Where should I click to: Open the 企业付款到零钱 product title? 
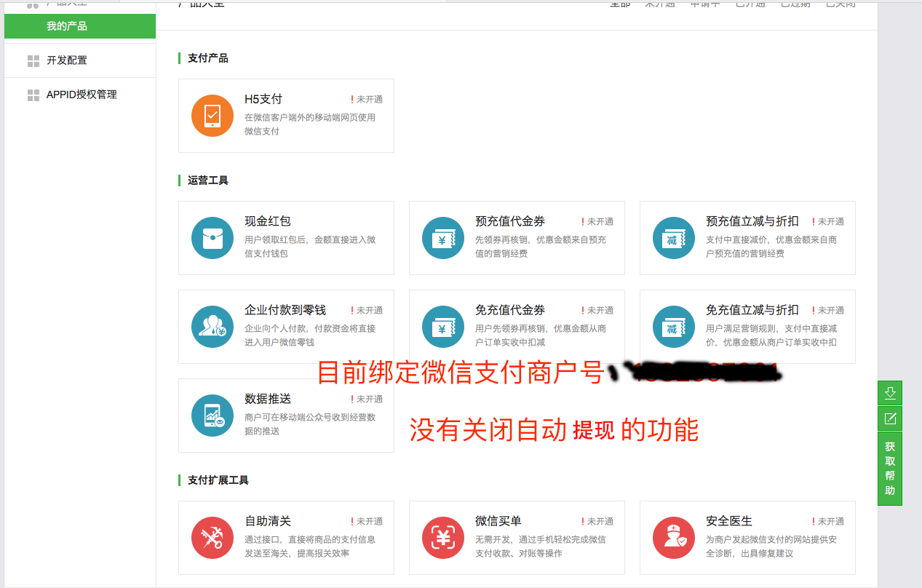tap(285, 310)
